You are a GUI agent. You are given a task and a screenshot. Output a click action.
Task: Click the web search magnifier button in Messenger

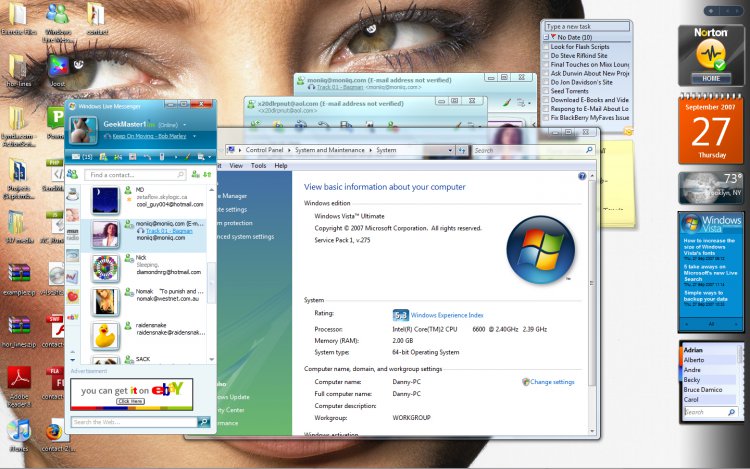pos(204,422)
